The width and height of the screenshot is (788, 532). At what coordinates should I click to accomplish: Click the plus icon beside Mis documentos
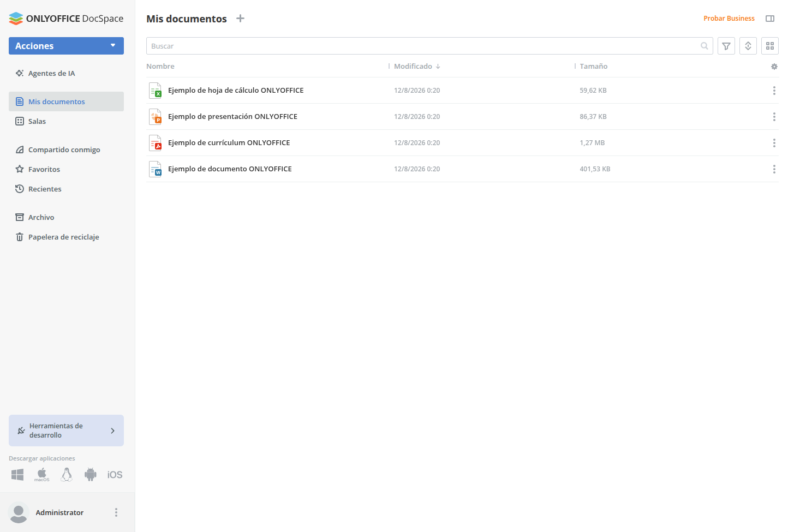pos(240,19)
